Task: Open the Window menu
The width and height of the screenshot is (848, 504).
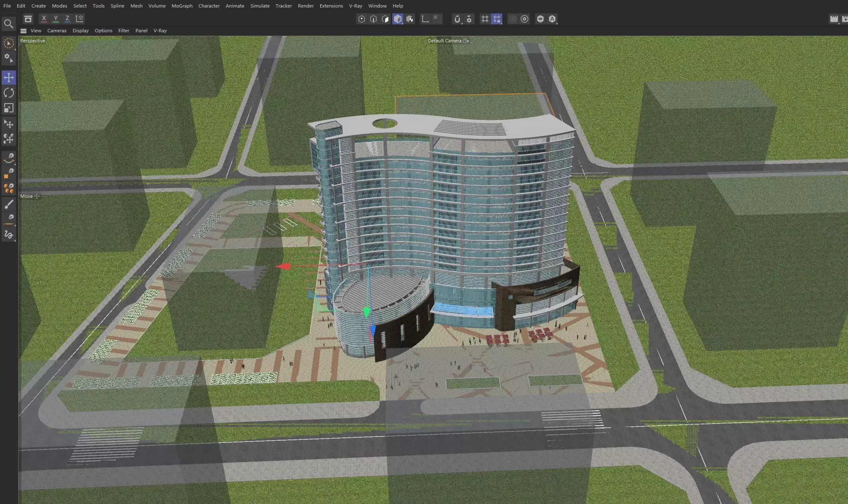Action: pos(377,6)
